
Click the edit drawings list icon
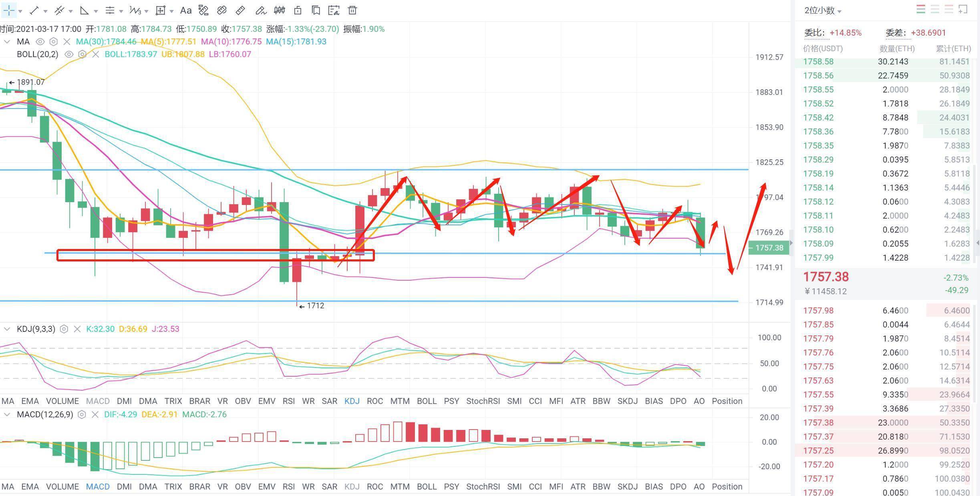(334, 10)
